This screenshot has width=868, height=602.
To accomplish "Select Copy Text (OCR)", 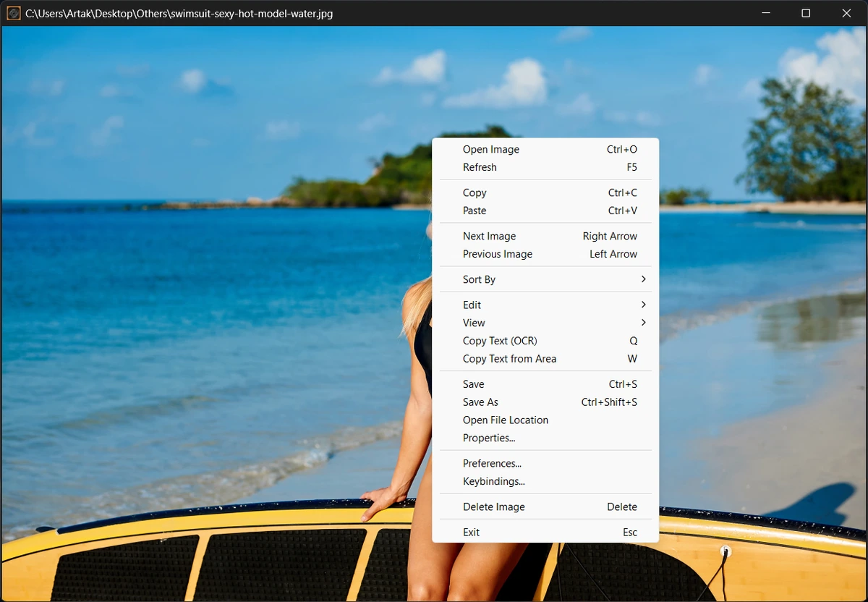I will (x=545, y=341).
